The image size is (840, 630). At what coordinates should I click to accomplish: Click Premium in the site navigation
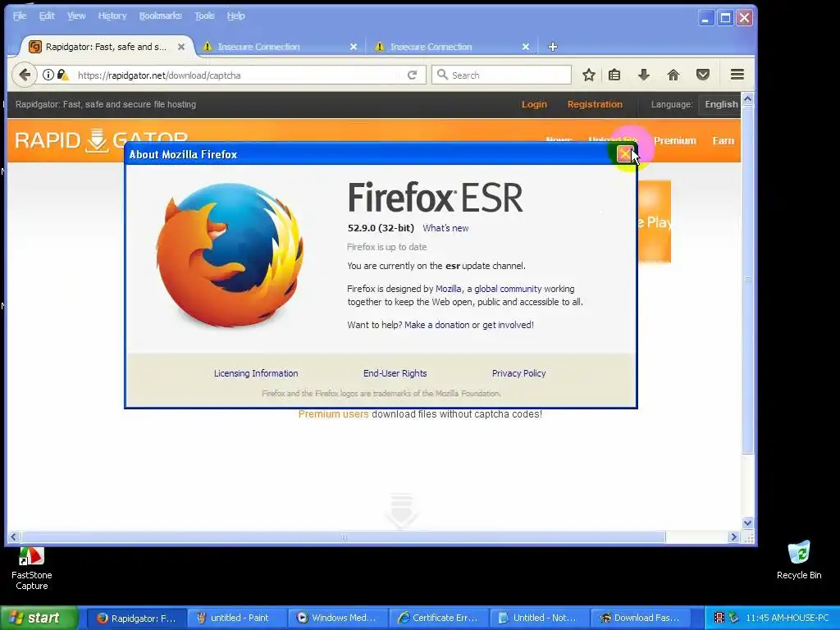pyautogui.click(x=675, y=141)
